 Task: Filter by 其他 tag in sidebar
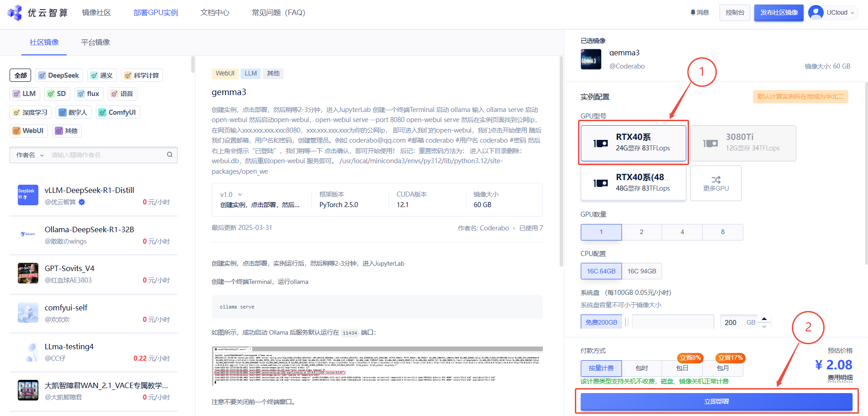pos(67,131)
